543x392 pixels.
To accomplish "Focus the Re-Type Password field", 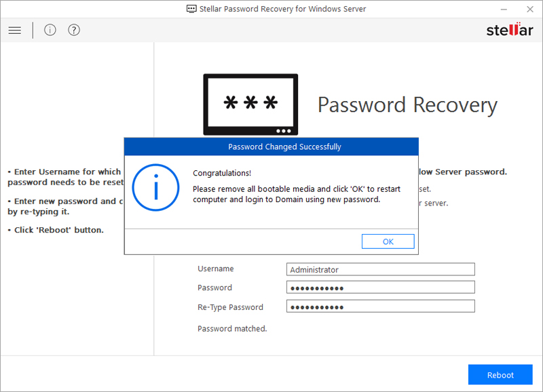I will [x=381, y=307].
